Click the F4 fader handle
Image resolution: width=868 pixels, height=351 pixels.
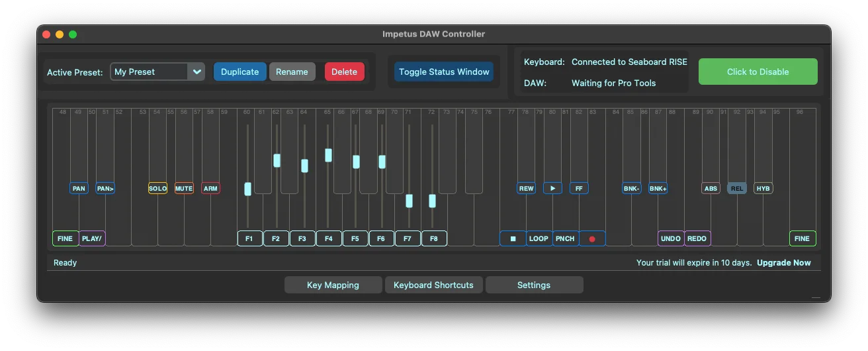[328, 155]
